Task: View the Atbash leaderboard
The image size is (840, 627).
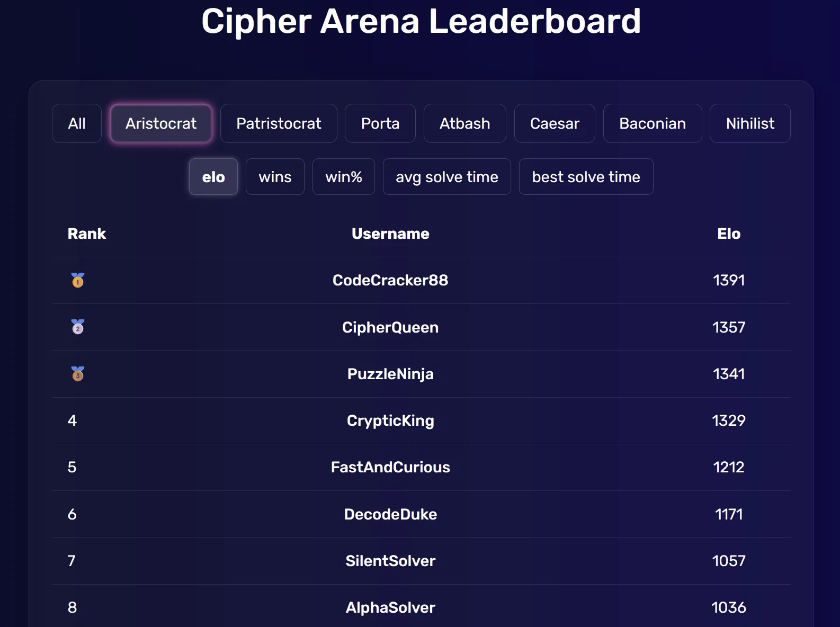Action: [x=464, y=123]
